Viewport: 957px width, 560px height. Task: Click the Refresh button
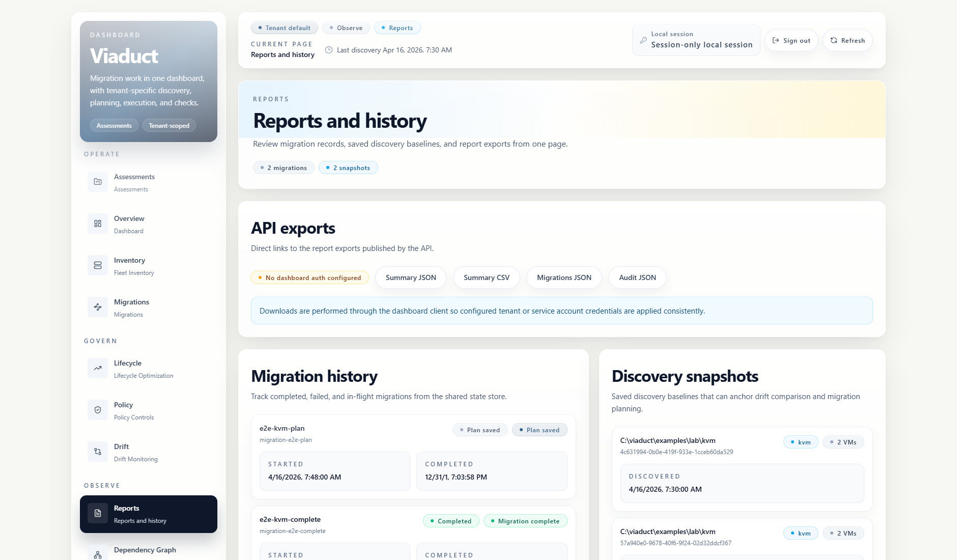[848, 40]
